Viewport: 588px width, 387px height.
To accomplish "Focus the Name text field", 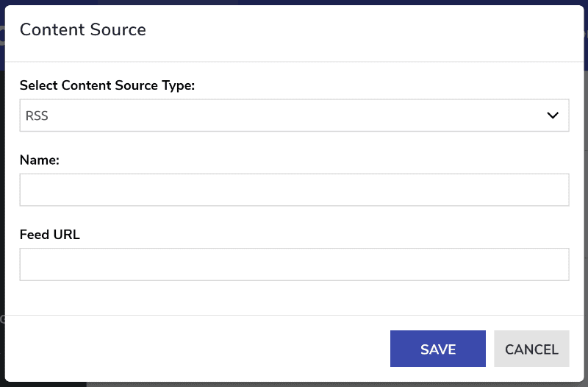I will point(295,190).
